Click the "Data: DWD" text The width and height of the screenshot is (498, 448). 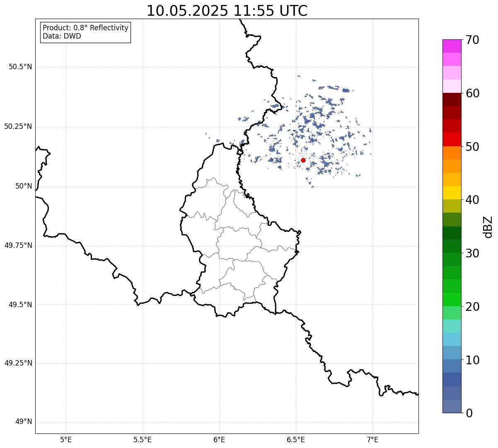[x=62, y=36]
